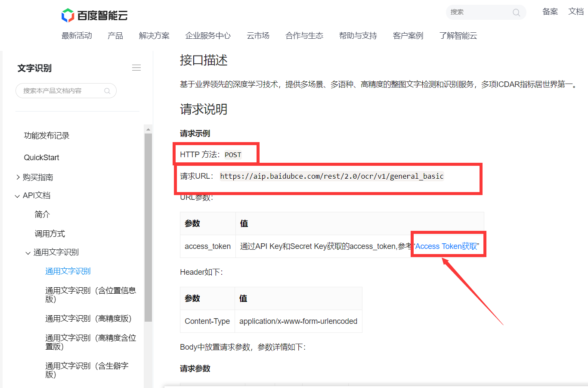The image size is (588, 388).
Task: Open 通用文字识别（含位置信息版）
Action: [x=90, y=295]
